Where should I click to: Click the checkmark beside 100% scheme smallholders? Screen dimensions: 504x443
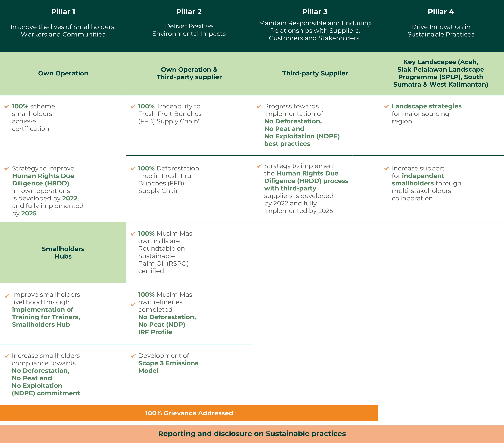click(x=7, y=107)
